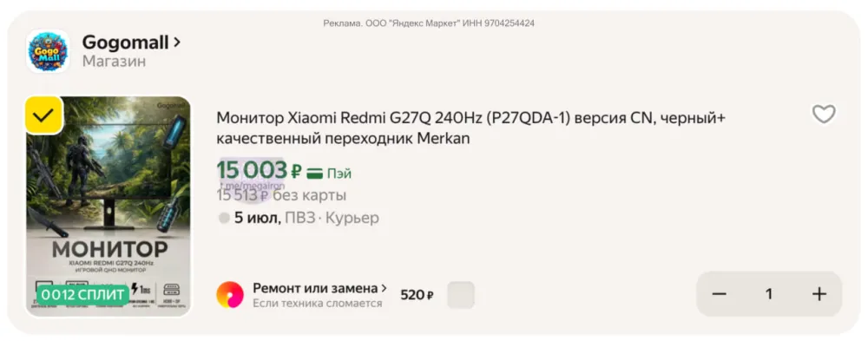Click the ПВЗ · Курьер delivery options text
The height and width of the screenshot is (341, 868).
click(332, 218)
